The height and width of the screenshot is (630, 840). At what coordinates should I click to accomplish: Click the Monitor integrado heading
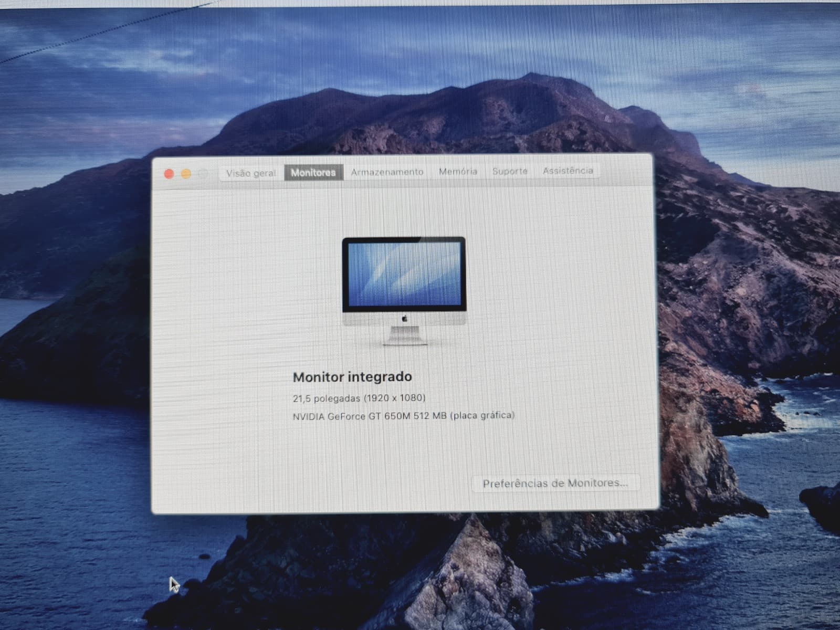point(352,377)
